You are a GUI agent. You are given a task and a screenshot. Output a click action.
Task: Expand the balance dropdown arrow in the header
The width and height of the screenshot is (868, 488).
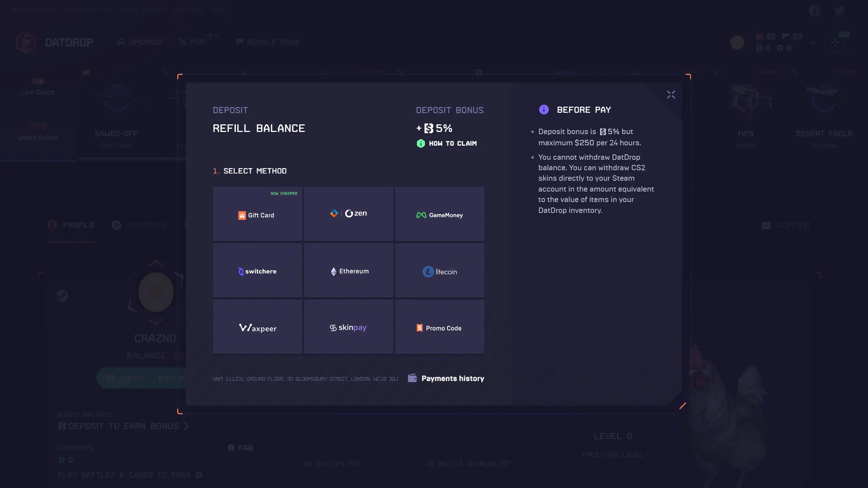coord(813,43)
